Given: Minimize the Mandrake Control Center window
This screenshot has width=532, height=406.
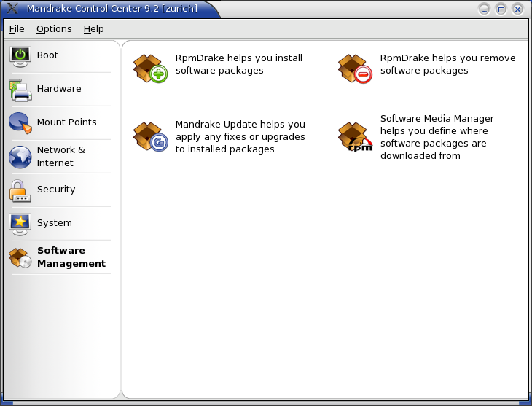Looking at the screenshot, I should 484,9.
